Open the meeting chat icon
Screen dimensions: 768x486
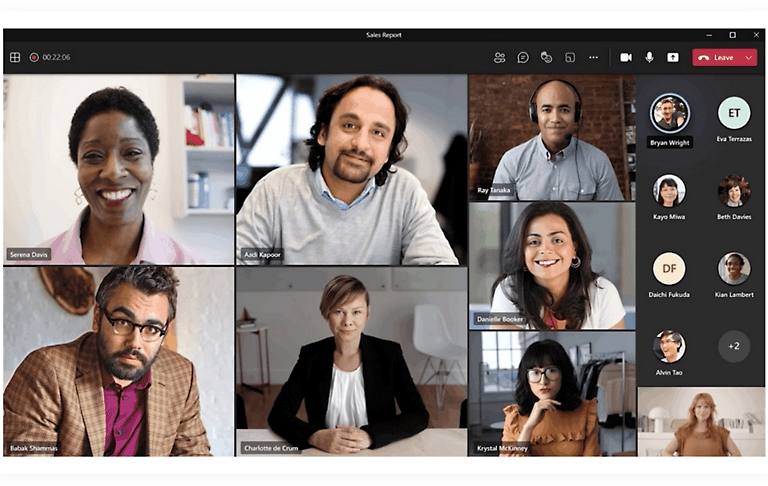[x=523, y=57]
